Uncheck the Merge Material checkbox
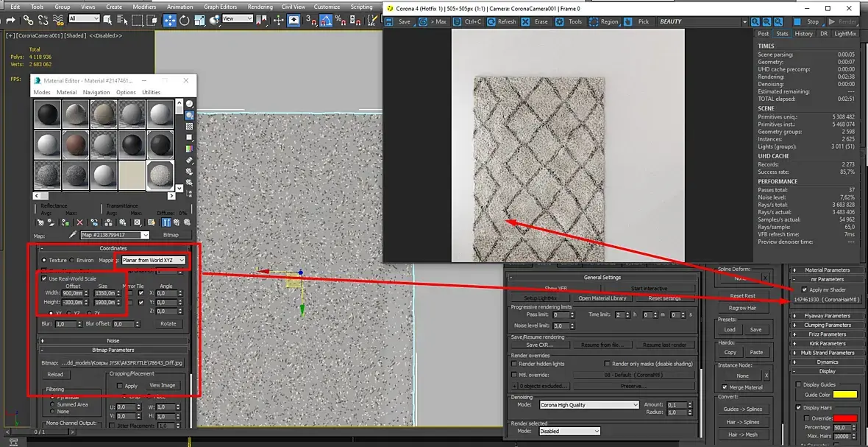868x447 pixels. pos(725,387)
